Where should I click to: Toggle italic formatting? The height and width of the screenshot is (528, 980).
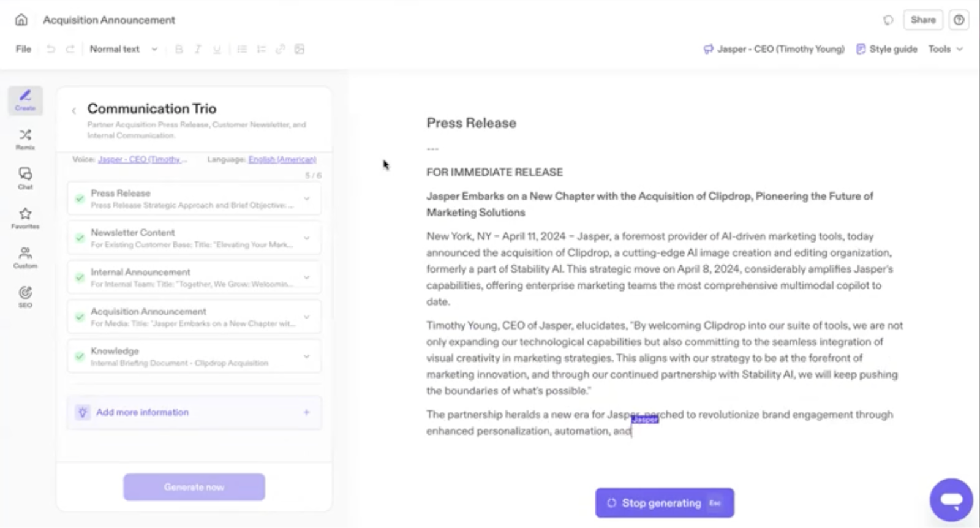pyautogui.click(x=198, y=49)
